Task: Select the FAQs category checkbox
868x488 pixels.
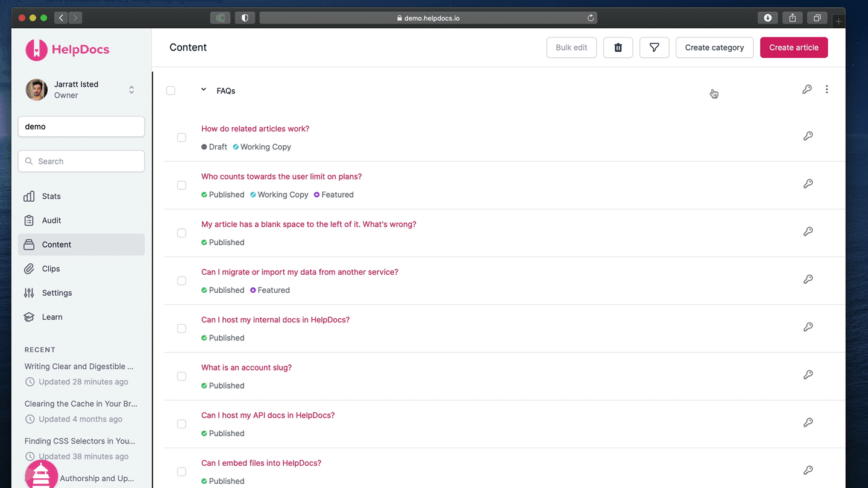Action: 171,90
